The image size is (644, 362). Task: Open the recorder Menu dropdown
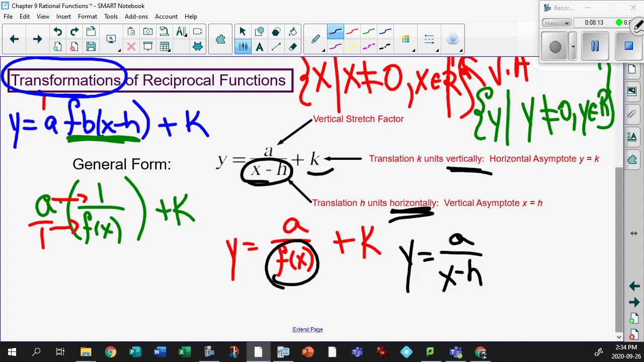pos(556,23)
